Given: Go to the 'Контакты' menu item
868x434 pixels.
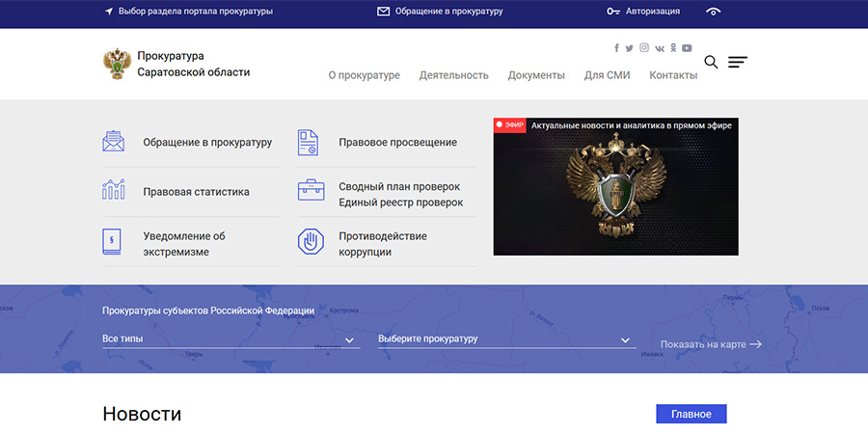Looking at the screenshot, I should [x=673, y=75].
